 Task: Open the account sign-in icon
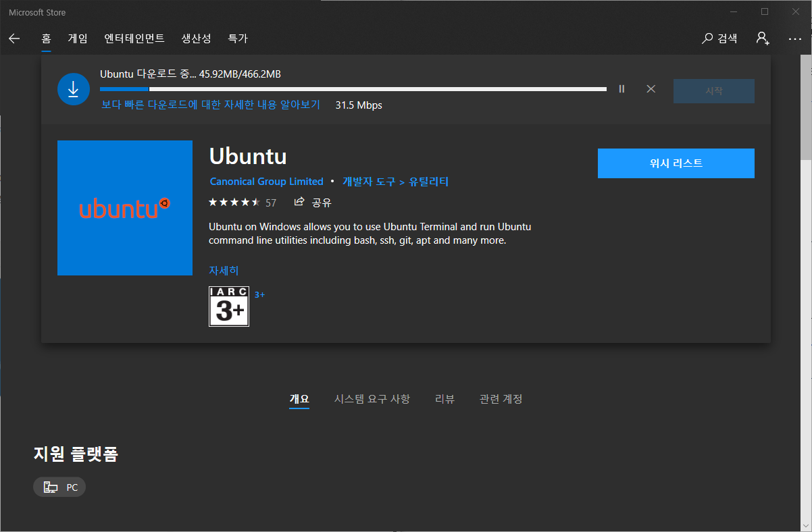[x=763, y=38]
